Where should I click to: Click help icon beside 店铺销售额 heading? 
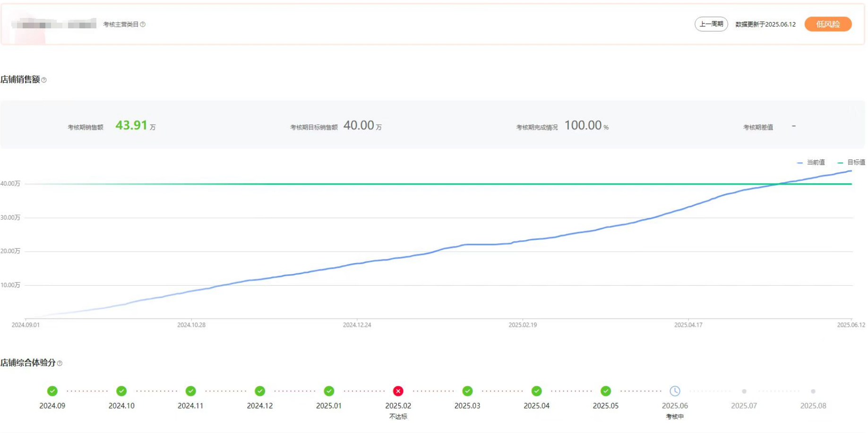coord(44,80)
